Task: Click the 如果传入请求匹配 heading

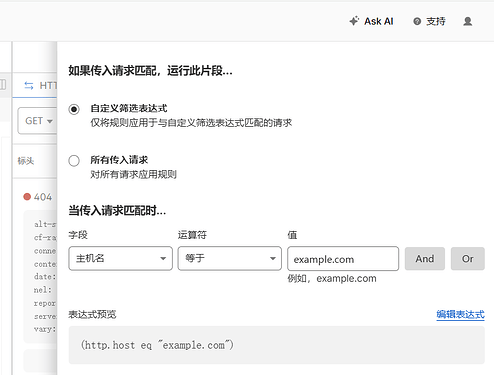Action: [151, 71]
